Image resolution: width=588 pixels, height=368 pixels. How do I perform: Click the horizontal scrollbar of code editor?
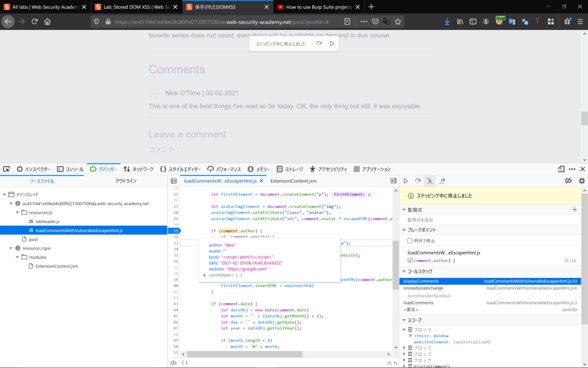coord(244,354)
